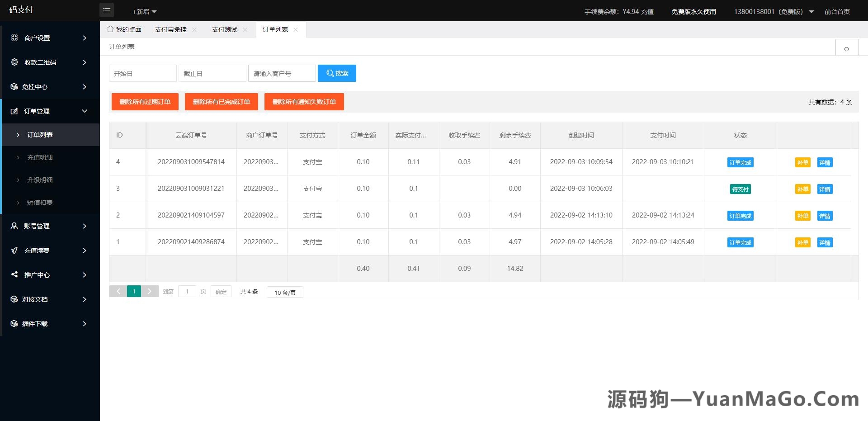Viewport: 868px width, 421px height.
Task: Select the 账号管理 sidebar icon
Action: 14,226
